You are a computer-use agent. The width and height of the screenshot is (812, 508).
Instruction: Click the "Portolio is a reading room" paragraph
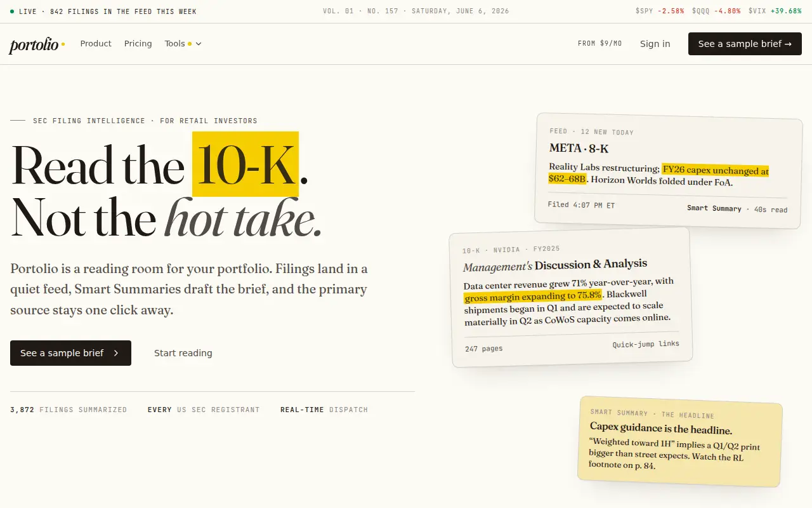coord(189,290)
